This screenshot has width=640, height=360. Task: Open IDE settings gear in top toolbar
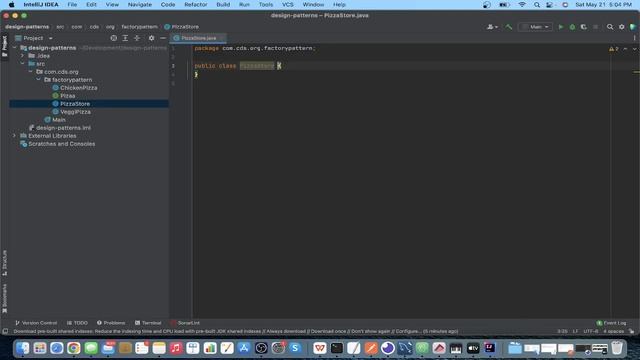coord(622,27)
